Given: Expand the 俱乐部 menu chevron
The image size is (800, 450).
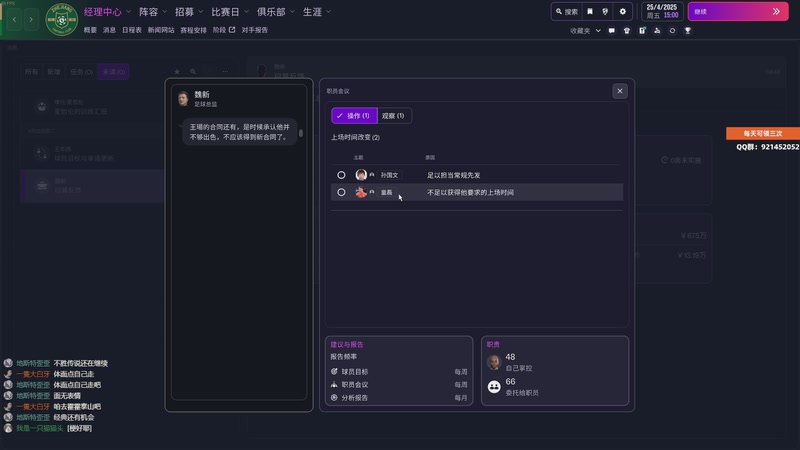Looking at the screenshot, I should (x=292, y=12).
